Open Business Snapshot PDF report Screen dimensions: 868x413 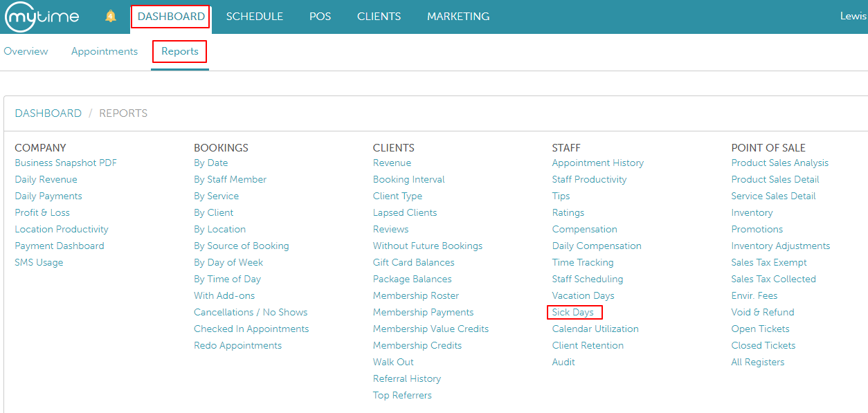click(66, 163)
